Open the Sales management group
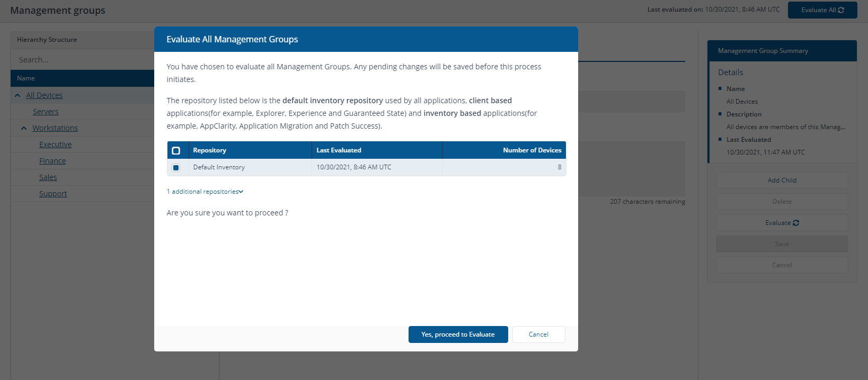This screenshot has width=868, height=380. tap(48, 177)
